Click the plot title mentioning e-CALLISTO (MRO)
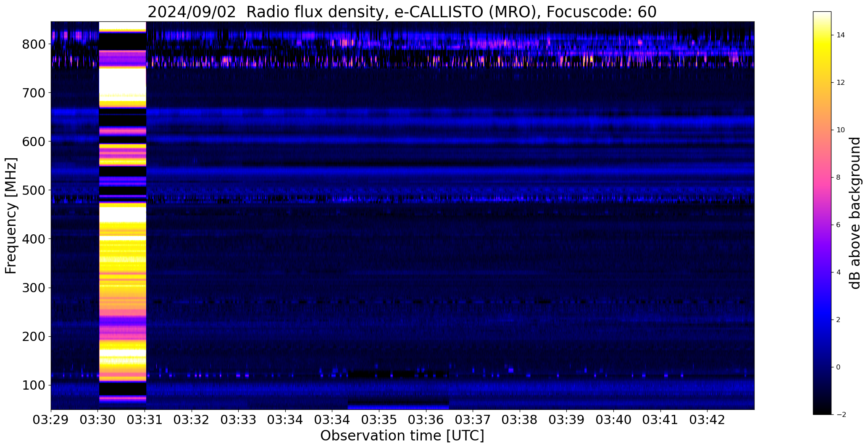Screen dimensions: 868x448 (x=402, y=12)
